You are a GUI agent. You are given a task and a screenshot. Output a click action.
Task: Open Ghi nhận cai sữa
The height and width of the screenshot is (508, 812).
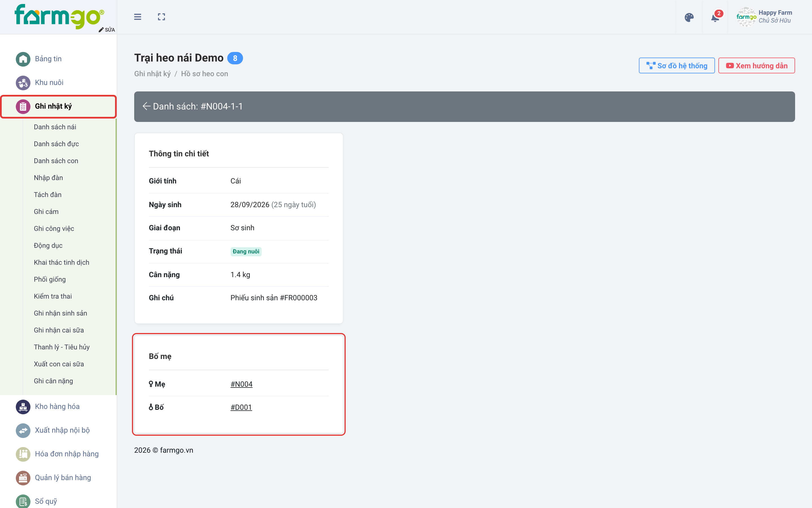coord(59,330)
